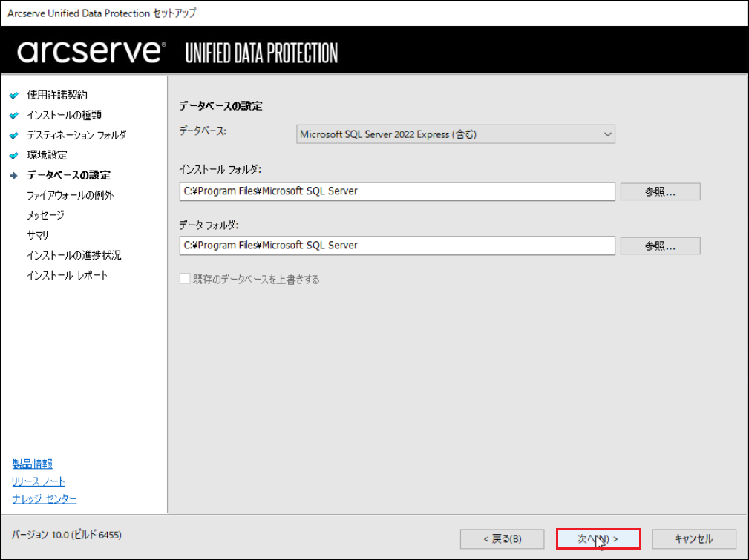
Task: Focus the インストール フォルダ path field
Action: pyautogui.click(x=397, y=191)
